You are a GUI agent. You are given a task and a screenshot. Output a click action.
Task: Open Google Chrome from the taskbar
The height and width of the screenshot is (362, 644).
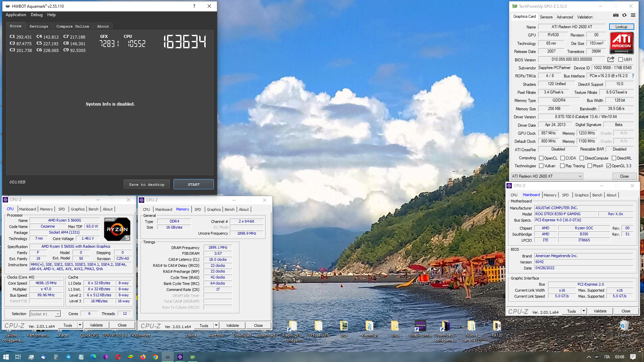pyautogui.click(x=155, y=357)
